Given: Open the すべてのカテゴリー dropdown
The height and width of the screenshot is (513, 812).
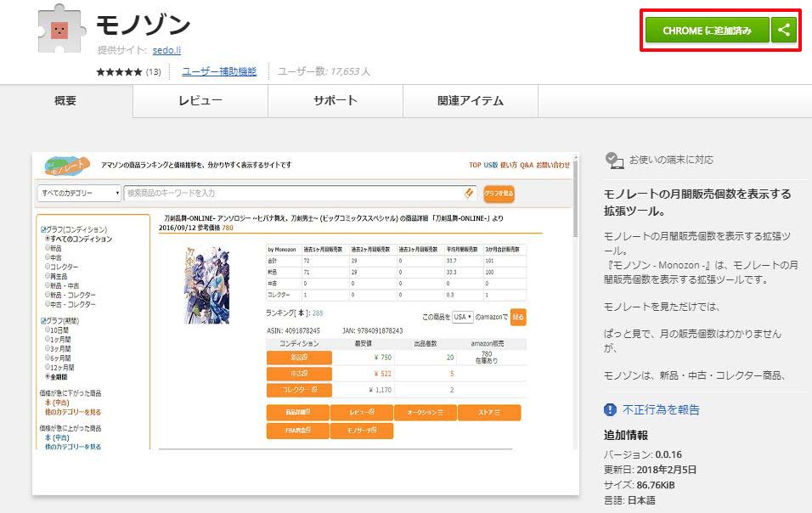Looking at the screenshot, I should (x=79, y=193).
